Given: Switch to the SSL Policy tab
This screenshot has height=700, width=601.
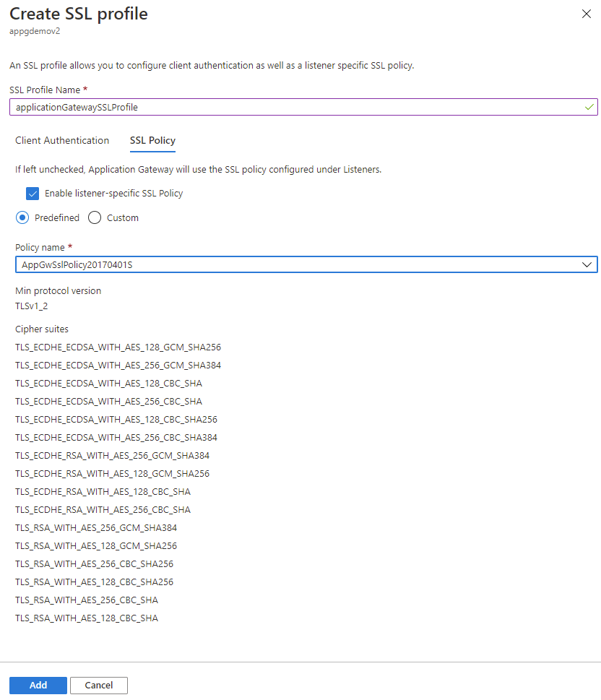Looking at the screenshot, I should [x=152, y=142].
